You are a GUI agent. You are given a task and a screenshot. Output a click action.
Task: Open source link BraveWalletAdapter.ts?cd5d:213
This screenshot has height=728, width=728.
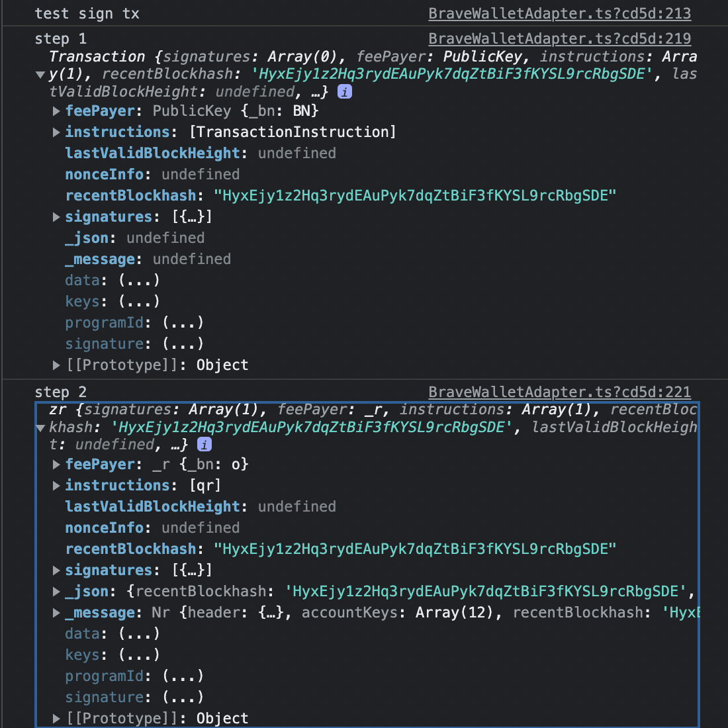point(559,13)
